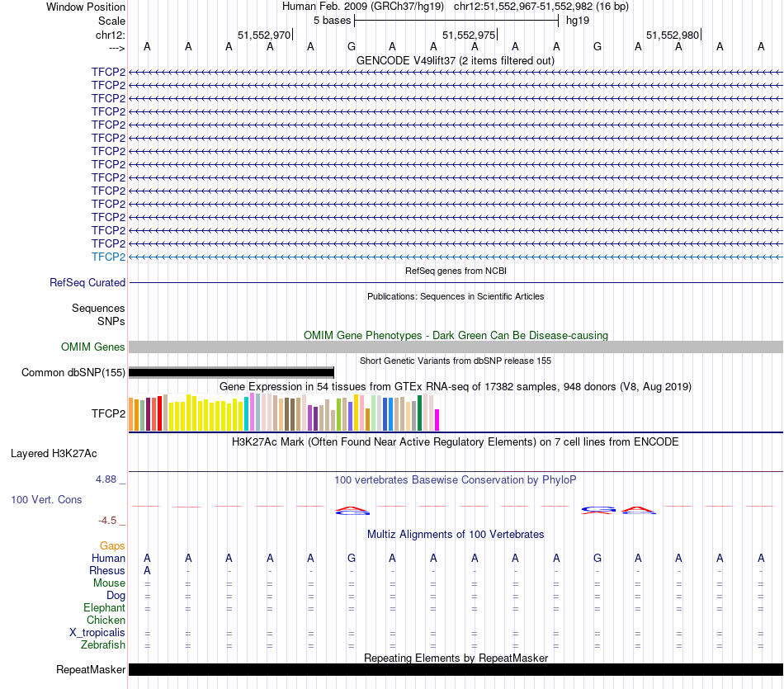Click the 5 bases scale bar

456,21
